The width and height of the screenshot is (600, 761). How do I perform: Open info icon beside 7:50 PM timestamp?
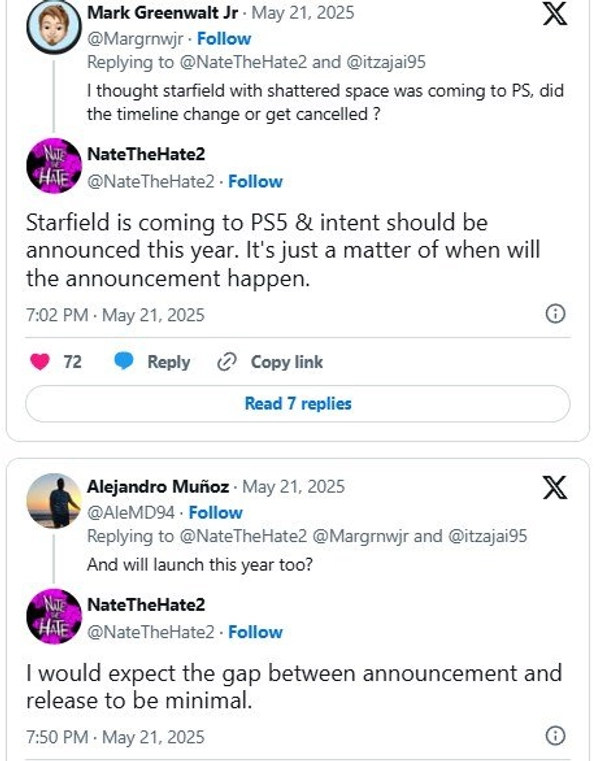coord(555,736)
